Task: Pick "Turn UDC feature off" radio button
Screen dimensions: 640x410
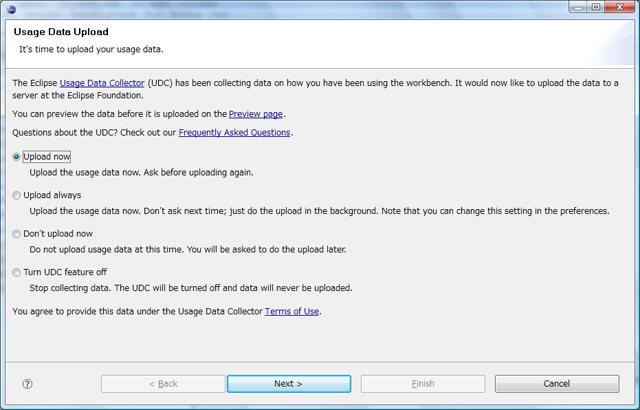Action: pos(16,272)
